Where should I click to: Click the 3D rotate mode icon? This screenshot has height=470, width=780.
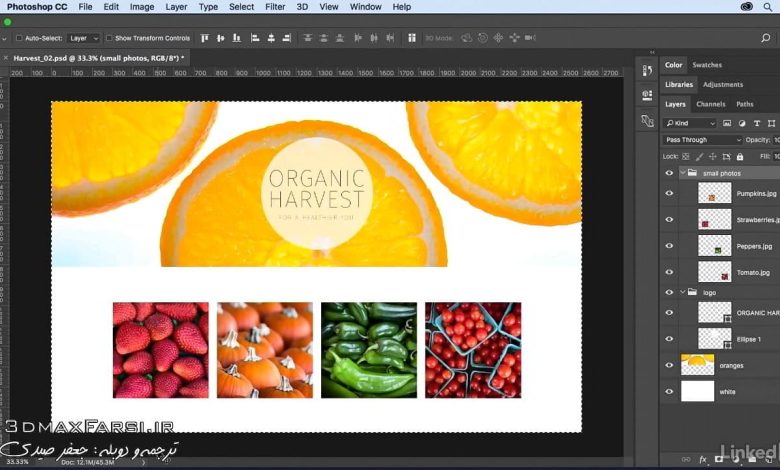(x=466, y=38)
